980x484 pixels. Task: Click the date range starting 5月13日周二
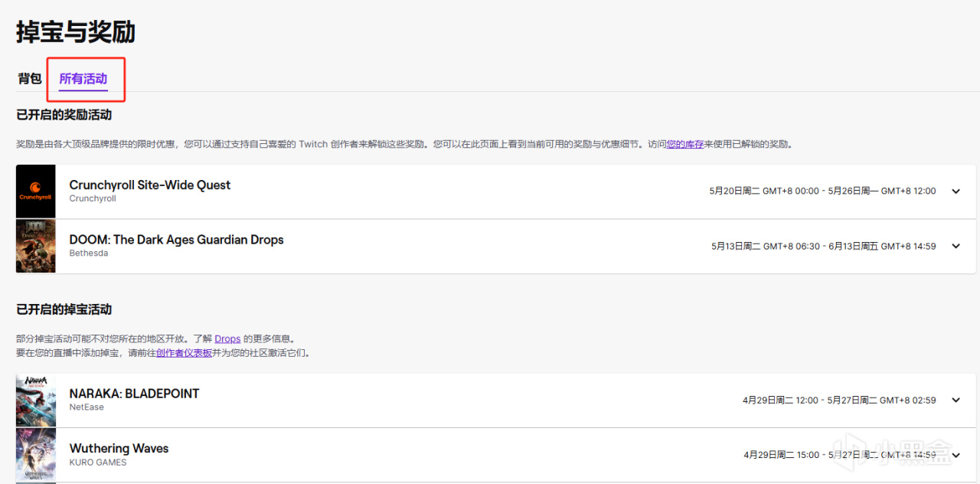[x=824, y=247]
